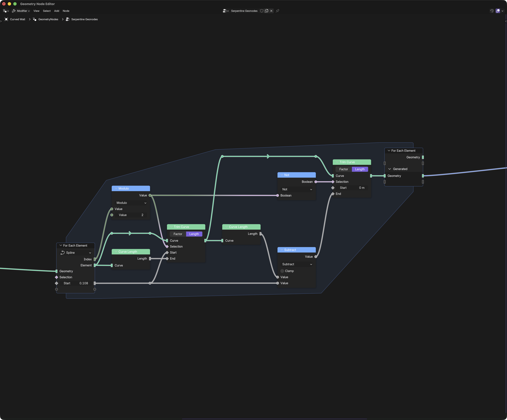507x420 pixels.
Task: Collapse the Subtract node
Action: click(x=282, y=250)
